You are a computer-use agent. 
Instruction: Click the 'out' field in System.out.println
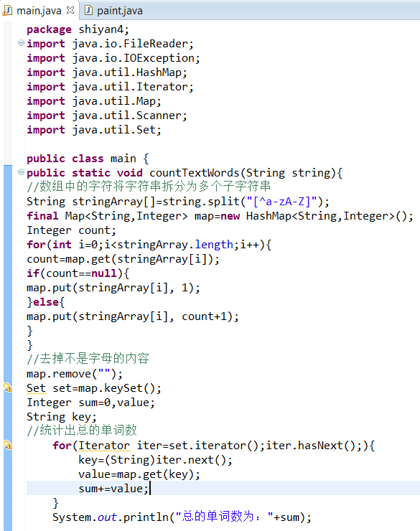pyautogui.click(x=107, y=518)
